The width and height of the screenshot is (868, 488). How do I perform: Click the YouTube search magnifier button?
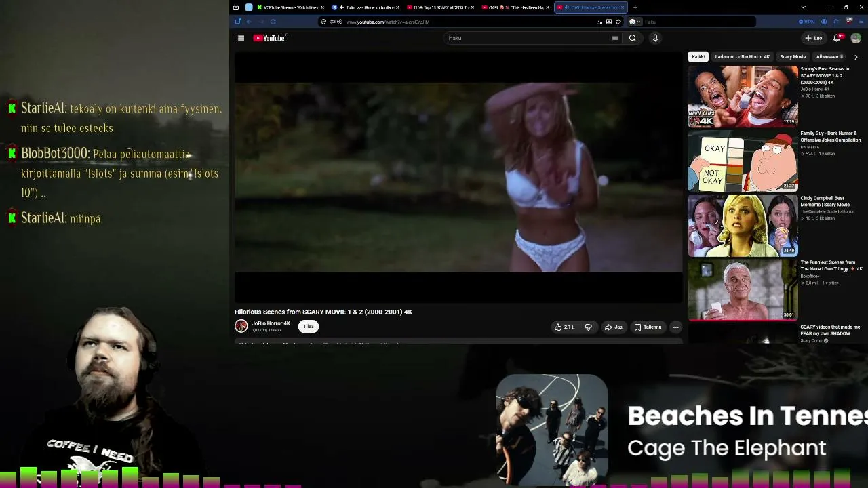click(x=633, y=38)
